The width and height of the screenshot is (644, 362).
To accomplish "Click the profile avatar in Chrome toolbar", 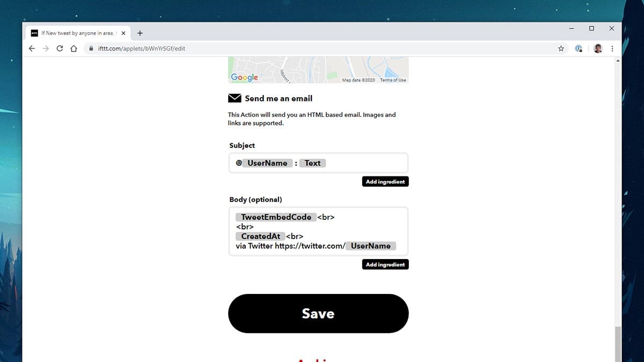I will [x=598, y=48].
